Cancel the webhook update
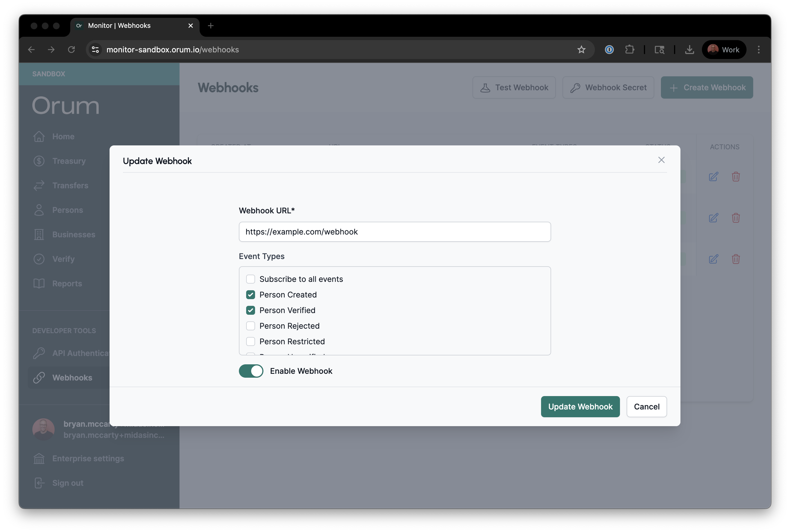 click(x=646, y=406)
